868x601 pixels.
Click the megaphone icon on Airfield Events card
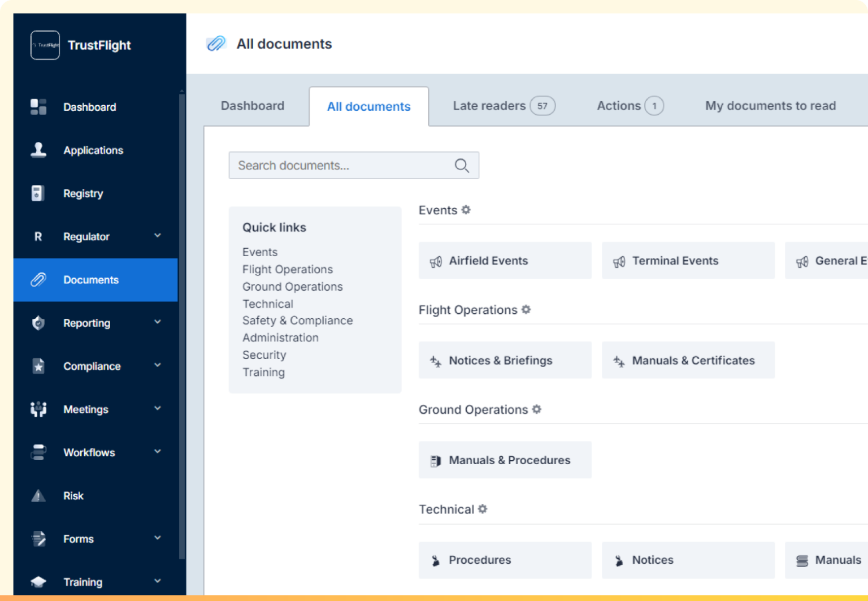[435, 261]
